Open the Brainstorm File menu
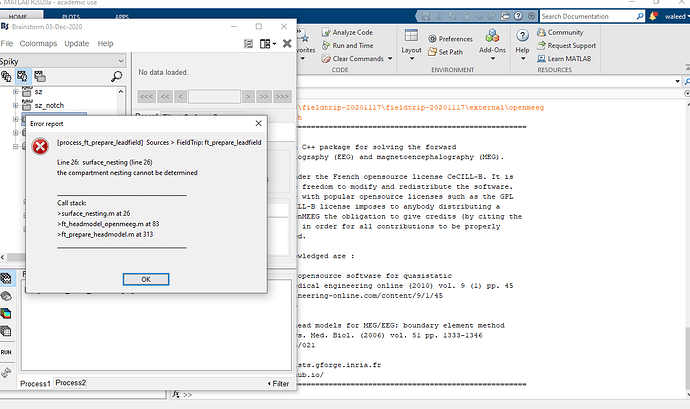 pyautogui.click(x=7, y=44)
